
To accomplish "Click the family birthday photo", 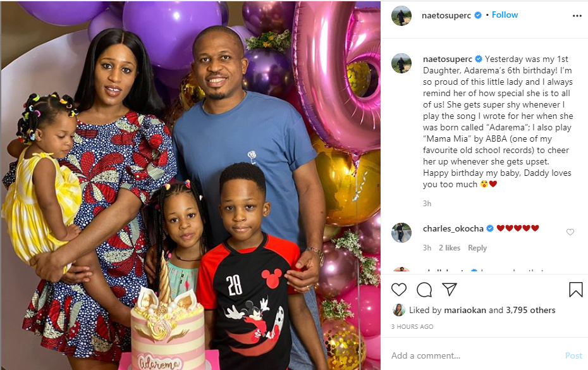I will [190, 185].
